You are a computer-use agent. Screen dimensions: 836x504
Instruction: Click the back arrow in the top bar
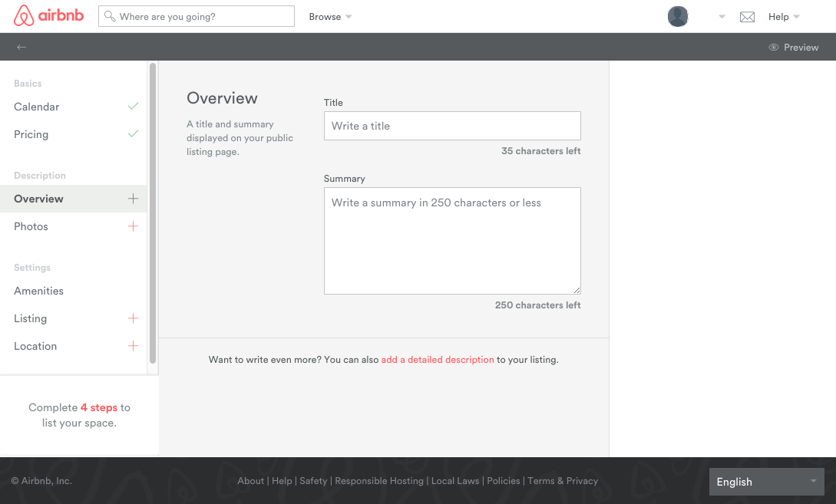coord(21,47)
